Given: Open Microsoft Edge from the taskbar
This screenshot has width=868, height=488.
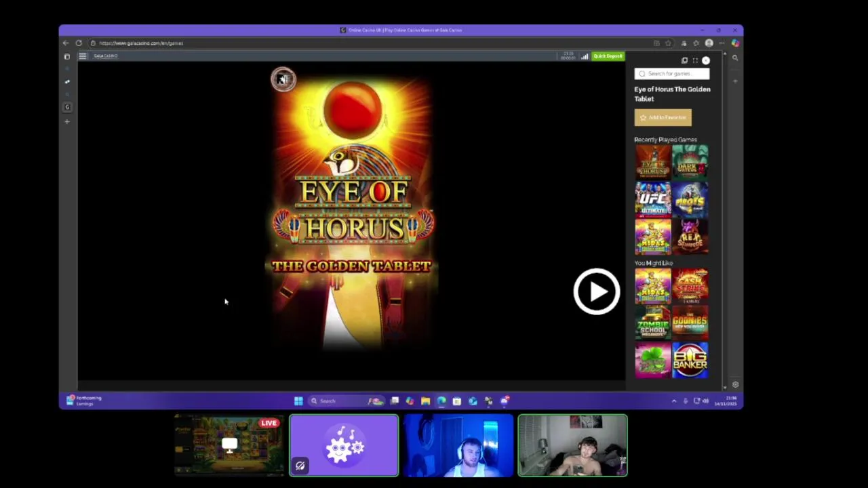Looking at the screenshot, I should 441,401.
